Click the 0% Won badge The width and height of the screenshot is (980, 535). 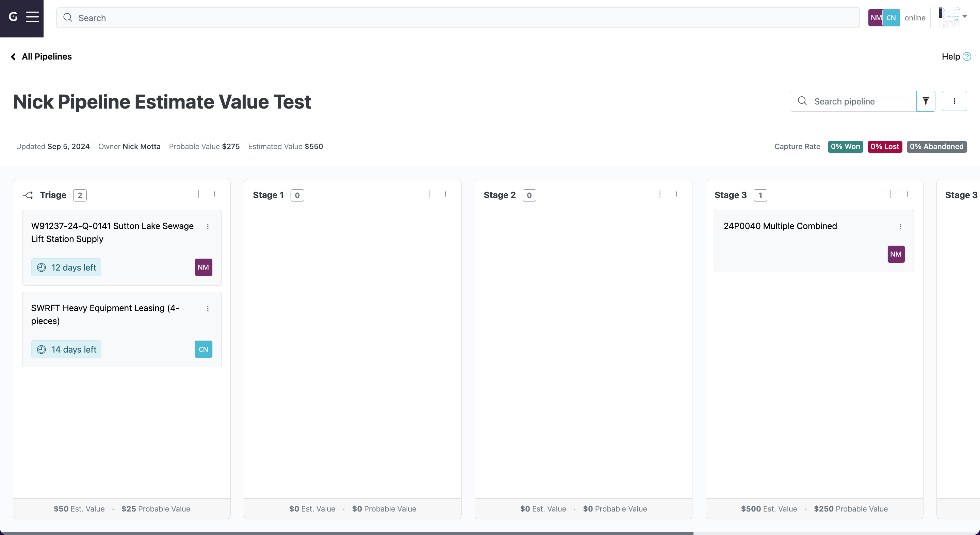(845, 146)
